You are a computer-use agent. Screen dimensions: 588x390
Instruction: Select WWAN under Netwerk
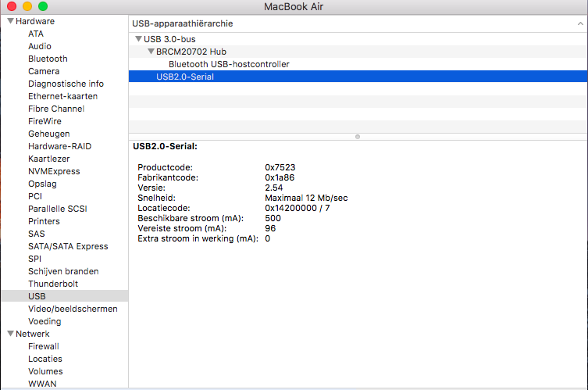click(x=42, y=384)
